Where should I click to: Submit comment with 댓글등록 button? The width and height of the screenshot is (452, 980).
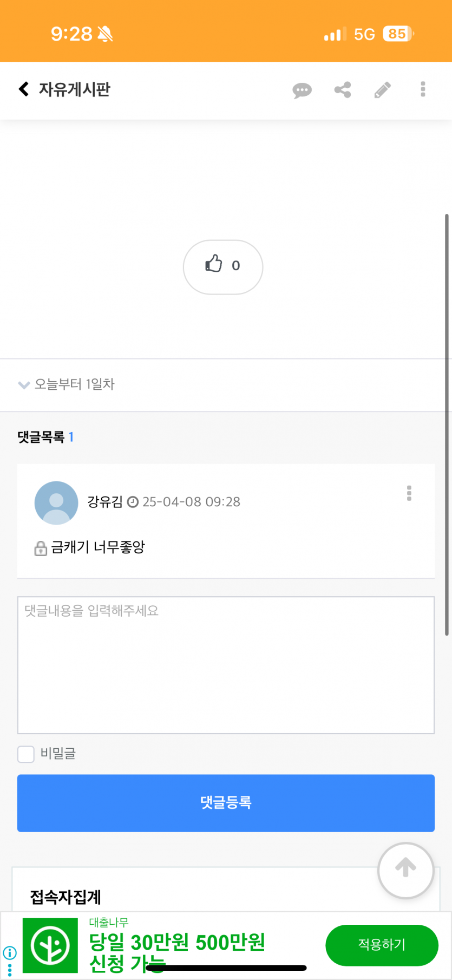coord(226,803)
